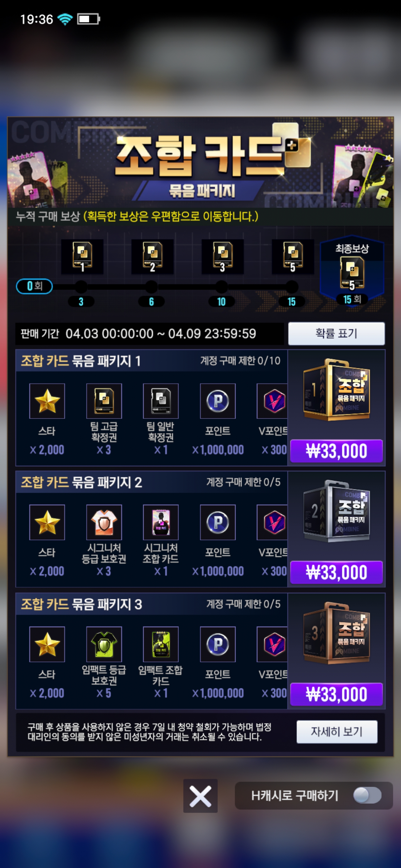Image resolution: width=401 pixels, height=868 pixels.
Task: Tap the 시그니처 조합 카드 icon
Action: 161,522
